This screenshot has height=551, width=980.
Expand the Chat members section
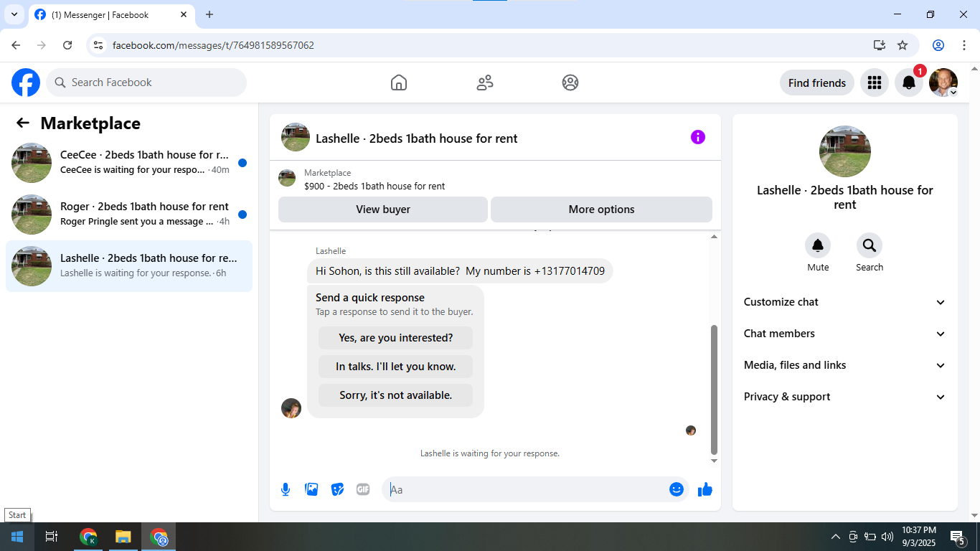click(845, 334)
